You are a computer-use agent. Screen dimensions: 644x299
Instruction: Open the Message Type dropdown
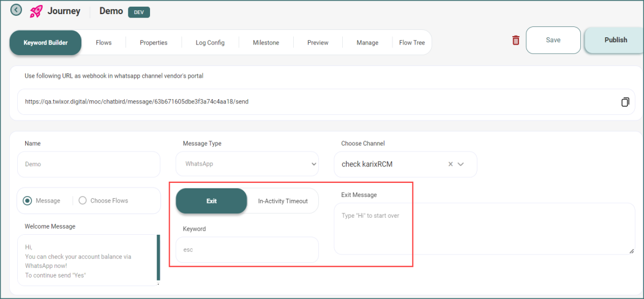[247, 164]
